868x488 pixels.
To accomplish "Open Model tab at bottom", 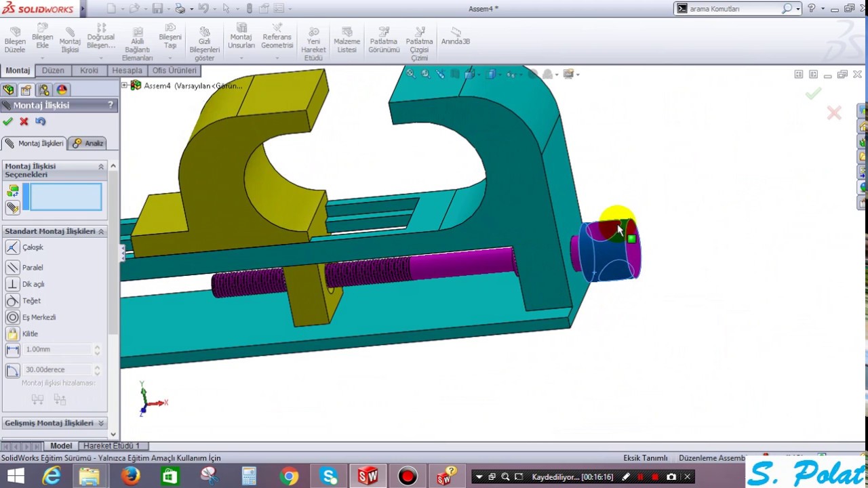I will 61,445.
